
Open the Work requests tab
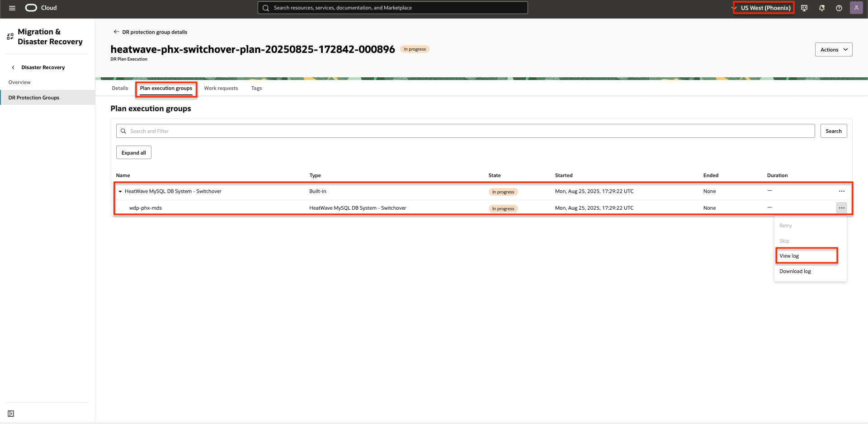click(x=221, y=88)
